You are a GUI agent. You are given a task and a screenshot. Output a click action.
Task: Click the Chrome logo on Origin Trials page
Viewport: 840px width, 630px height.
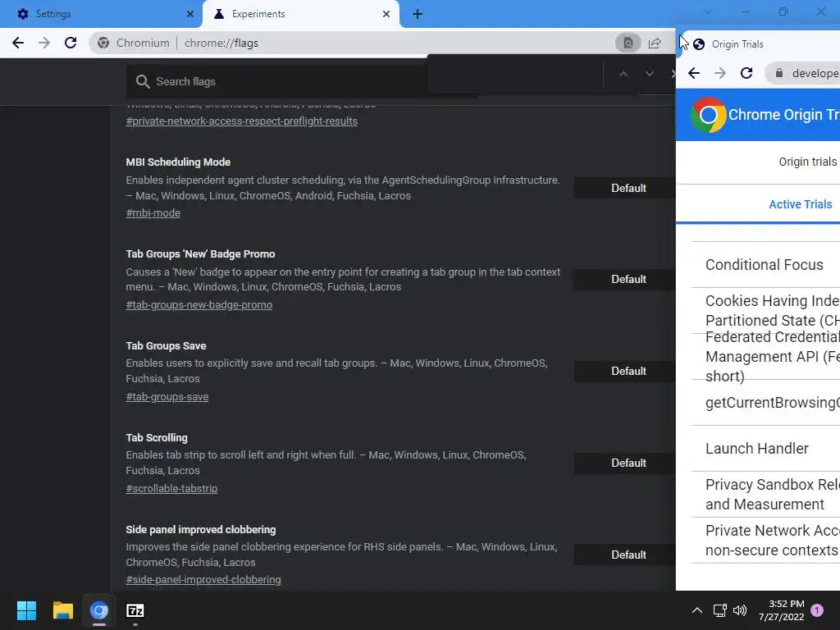click(708, 115)
